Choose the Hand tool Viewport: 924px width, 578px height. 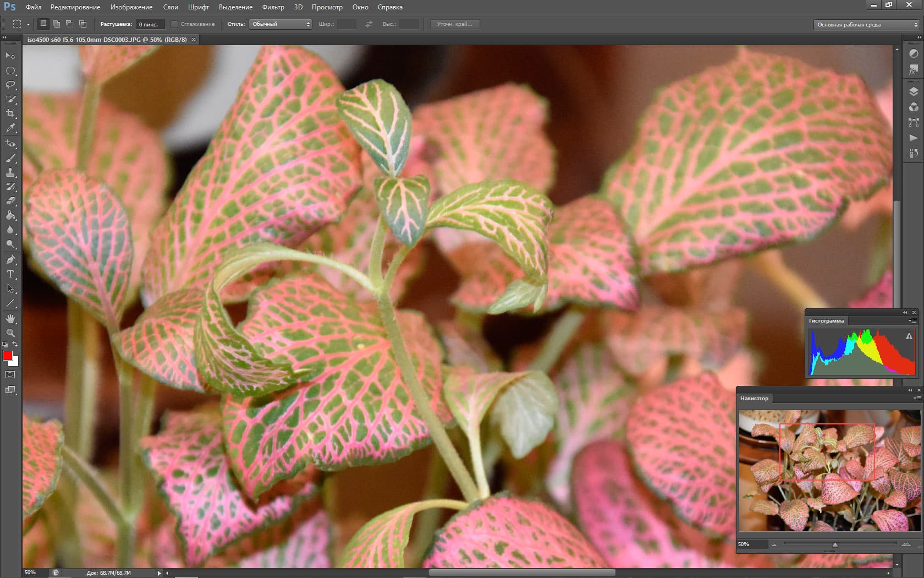coord(10,319)
